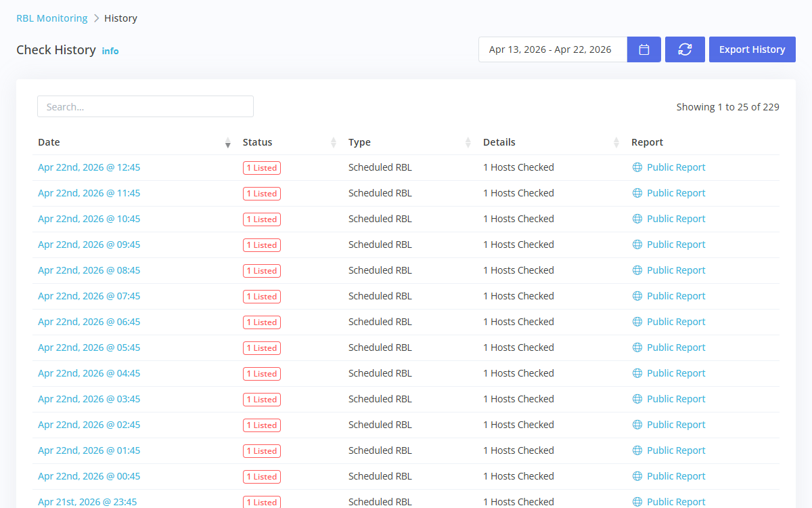Sort the Details column
The image size is (812, 508).
pos(616,143)
